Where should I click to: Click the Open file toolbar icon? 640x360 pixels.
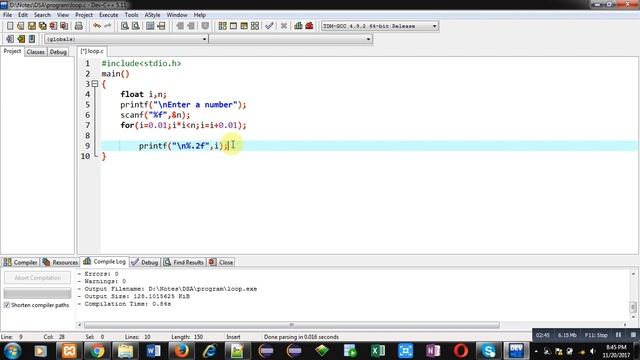[20, 26]
